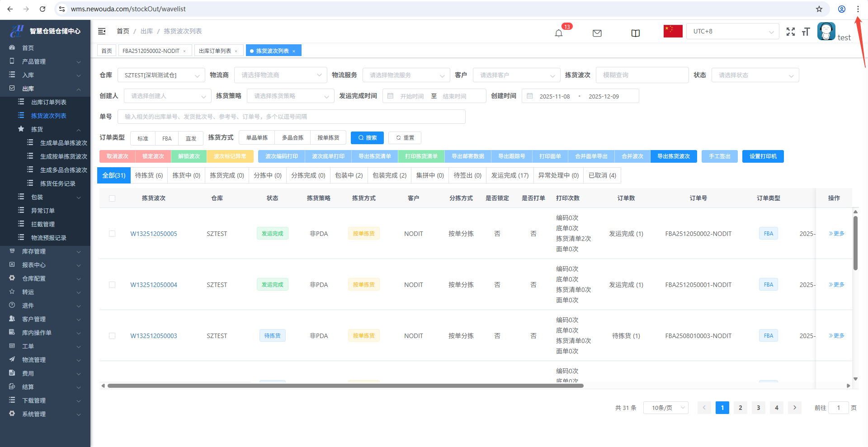Click the test user avatar
Viewport: 868px width, 447px height.
point(826,32)
